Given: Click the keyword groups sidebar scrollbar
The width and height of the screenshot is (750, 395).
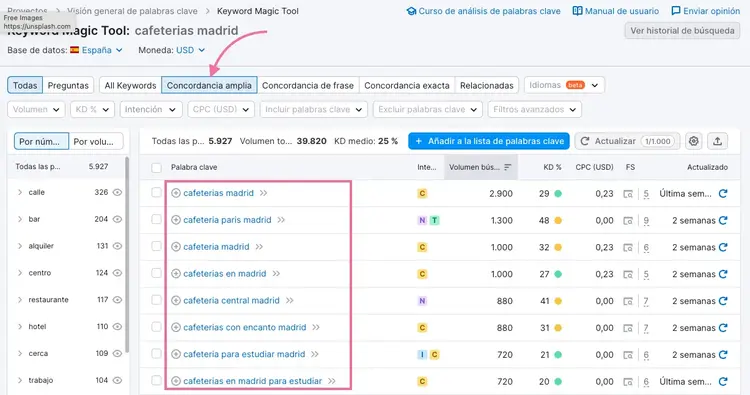Looking at the screenshot, I should point(127,254).
